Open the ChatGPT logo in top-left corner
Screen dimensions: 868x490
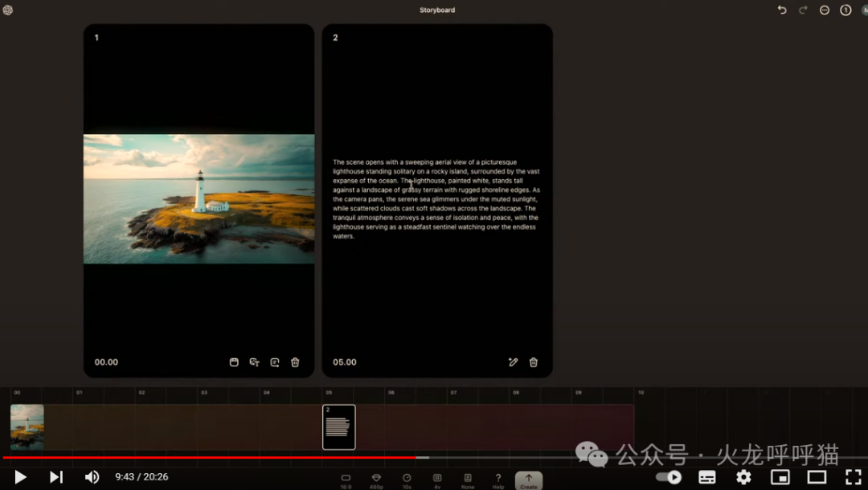pyautogui.click(x=8, y=10)
